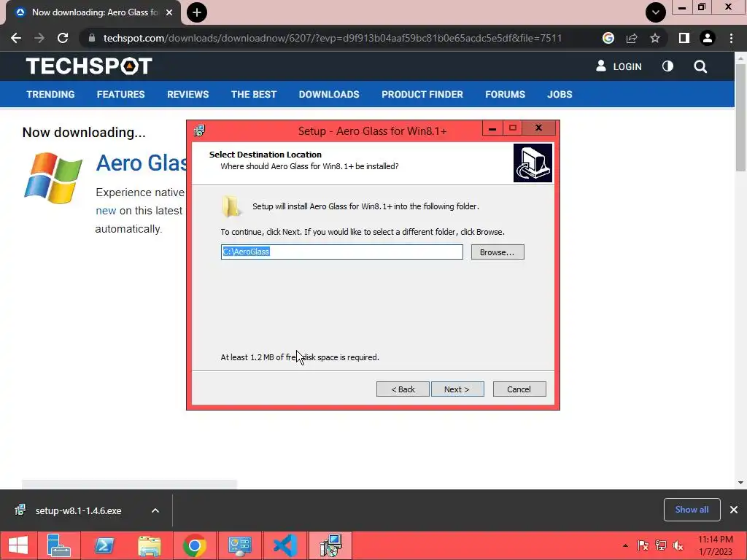747x560 pixels.
Task: Bookmark this page with star icon
Action: (655, 38)
